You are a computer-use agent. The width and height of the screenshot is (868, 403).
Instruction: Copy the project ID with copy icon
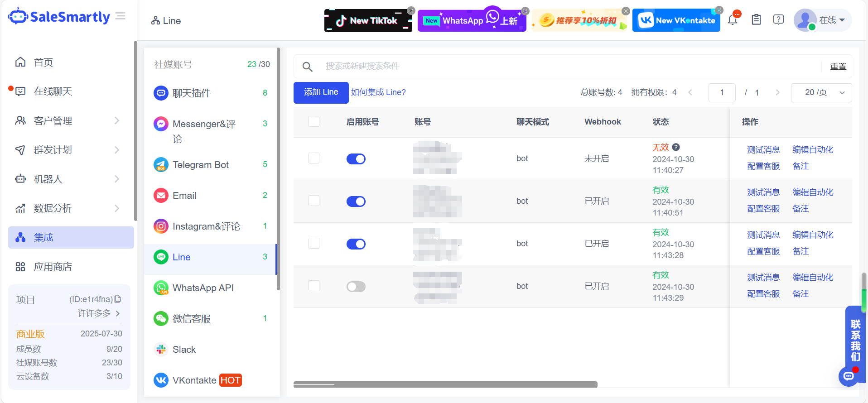pos(118,299)
